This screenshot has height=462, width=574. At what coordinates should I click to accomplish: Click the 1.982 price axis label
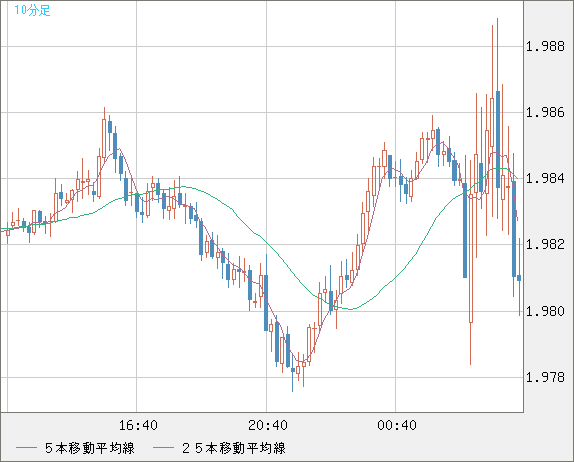(545, 244)
